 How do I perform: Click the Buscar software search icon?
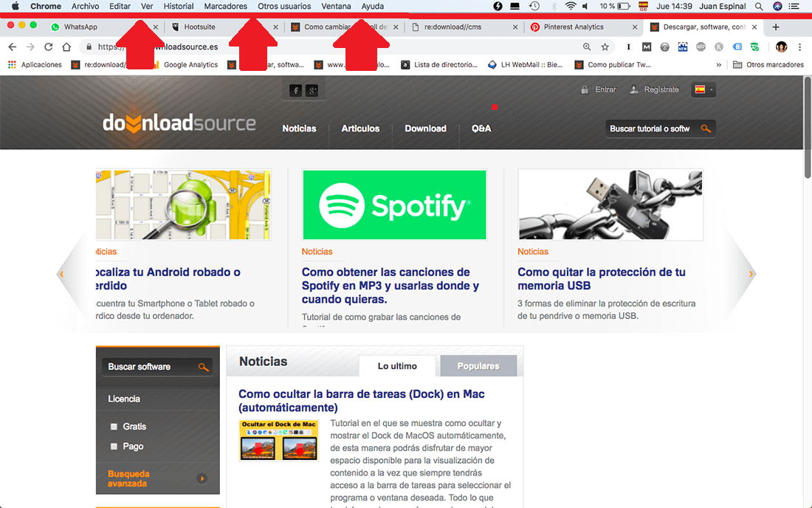203,367
